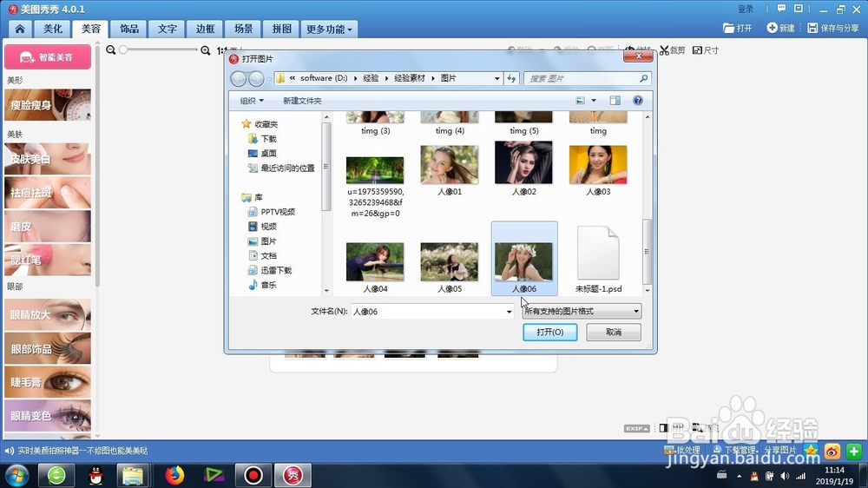Click 新建文件夹 button
This screenshot has height=488, width=868.
[x=302, y=101]
